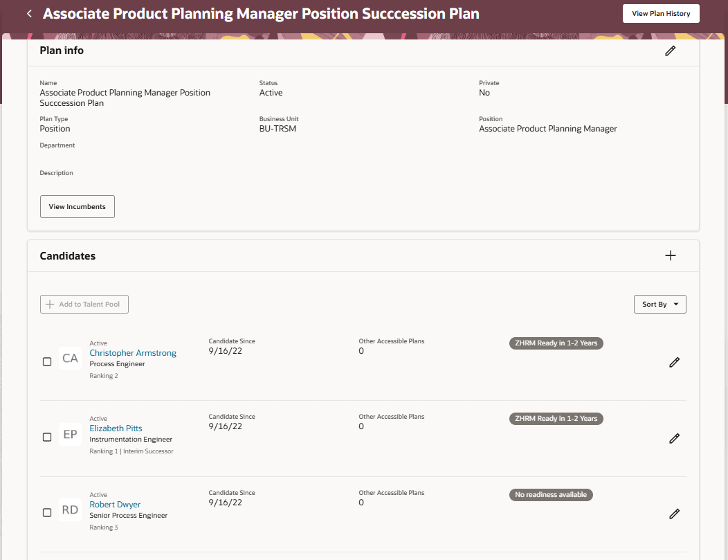
Task: Click the back arrow in header
Action: [x=29, y=14]
